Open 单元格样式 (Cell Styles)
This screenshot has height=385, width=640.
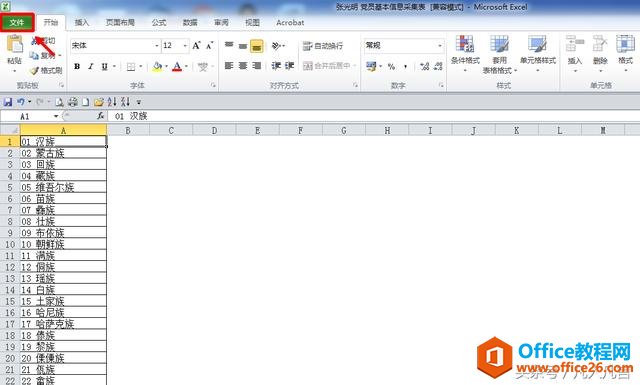(x=538, y=54)
